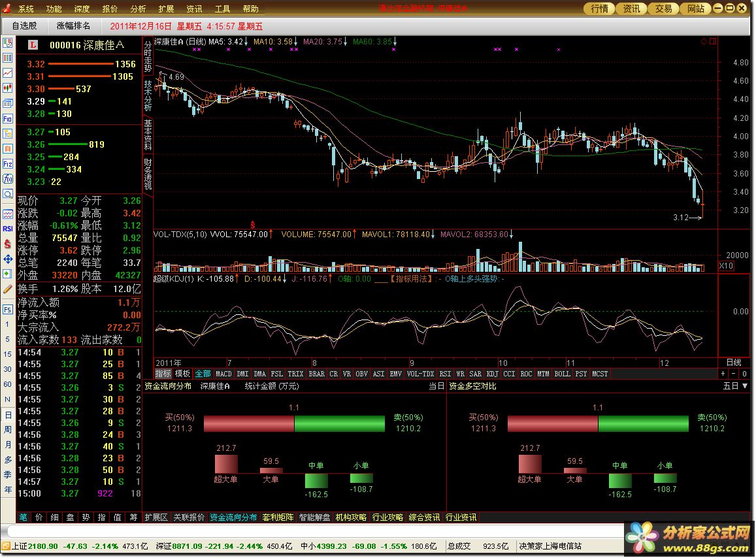Click the red square icon atop chart
This screenshot has height=558, width=756.
pyautogui.click(x=713, y=41)
